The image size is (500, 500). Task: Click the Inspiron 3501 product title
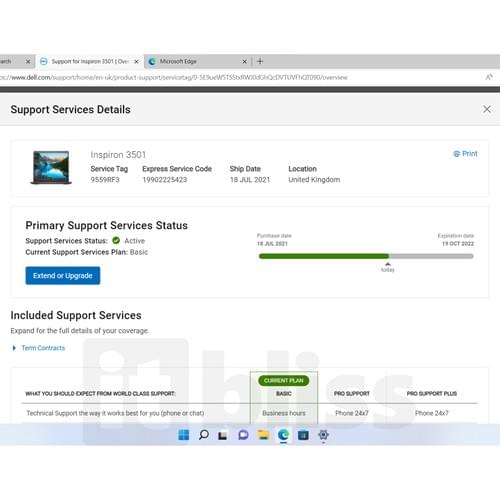pos(118,155)
